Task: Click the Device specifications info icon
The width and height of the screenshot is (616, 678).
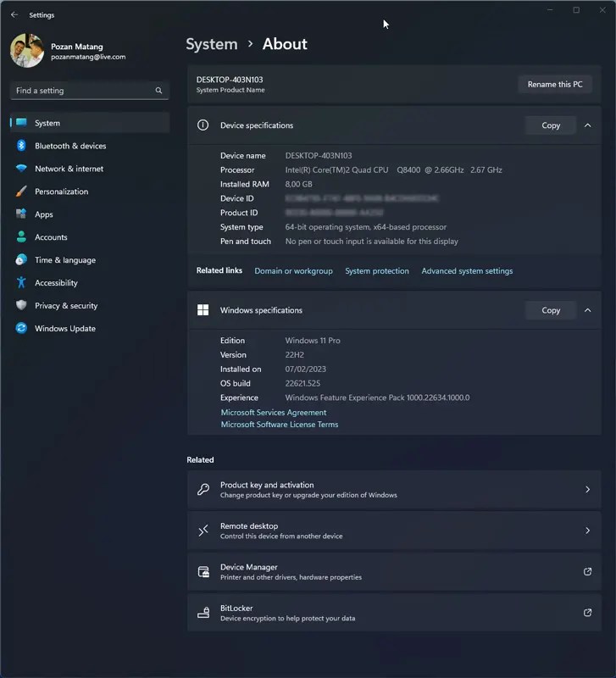Action: (203, 125)
